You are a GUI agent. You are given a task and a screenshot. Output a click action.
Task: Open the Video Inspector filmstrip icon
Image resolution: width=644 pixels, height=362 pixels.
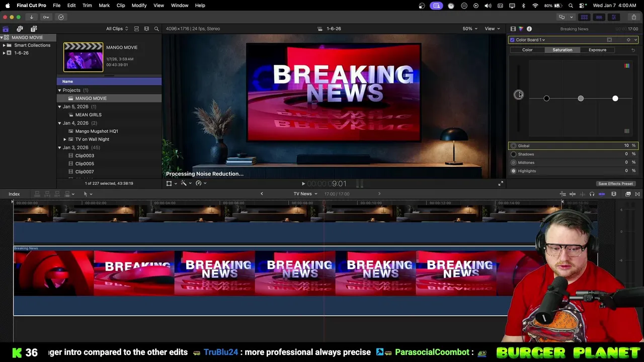513,29
